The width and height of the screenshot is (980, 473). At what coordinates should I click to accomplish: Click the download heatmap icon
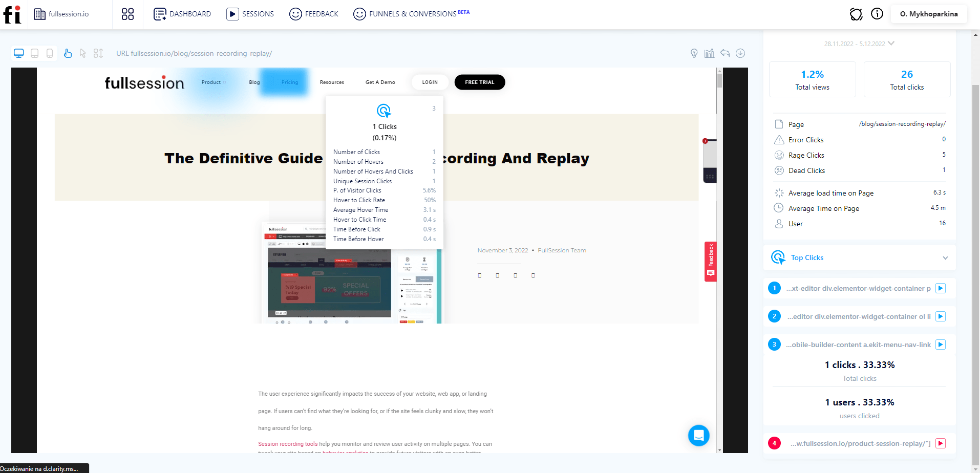pos(740,53)
